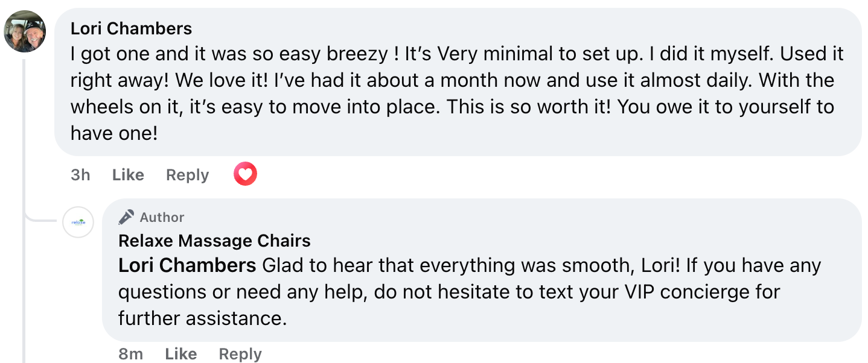Viewport: 868px width, 363px height.
Task: Like the Relaxe Massage Chairs reply
Action: [x=180, y=354]
